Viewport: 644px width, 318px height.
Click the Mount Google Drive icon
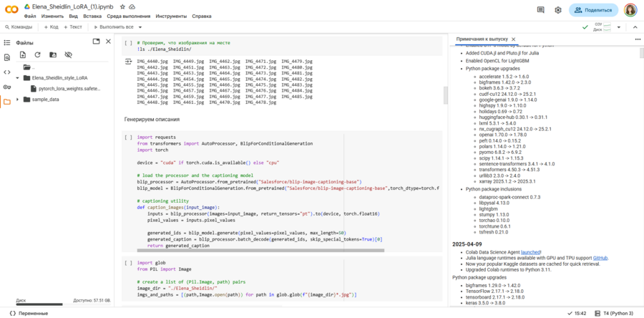pos(53,55)
